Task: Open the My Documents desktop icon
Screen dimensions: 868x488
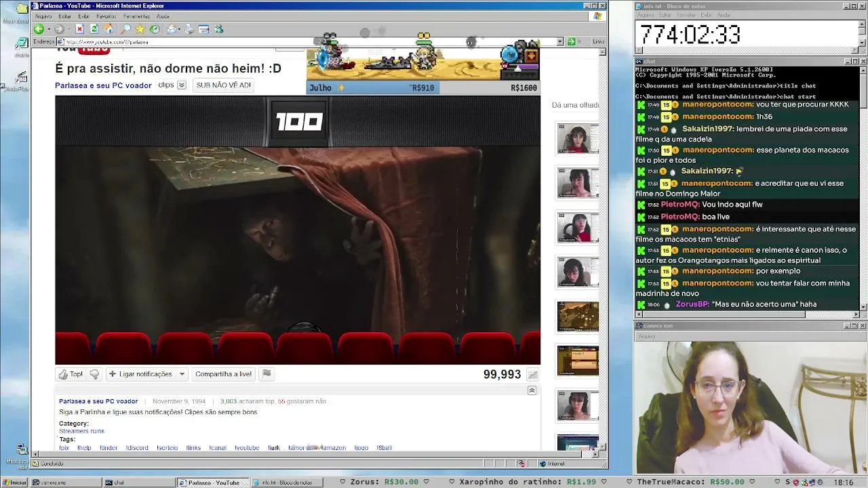Action: click(x=21, y=10)
